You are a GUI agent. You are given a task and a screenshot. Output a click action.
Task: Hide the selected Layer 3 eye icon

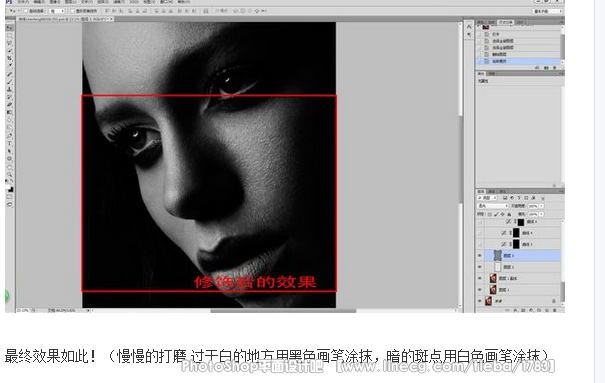pos(480,255)
